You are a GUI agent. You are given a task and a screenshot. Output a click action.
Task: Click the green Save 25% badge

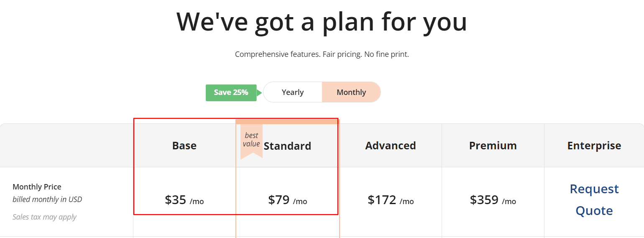coord(231,92)
